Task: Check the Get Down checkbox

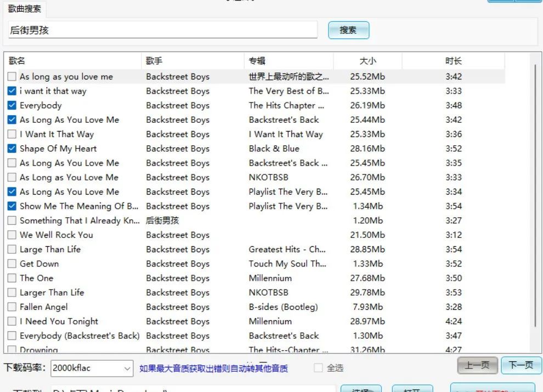Action: (x=12, y=264)
